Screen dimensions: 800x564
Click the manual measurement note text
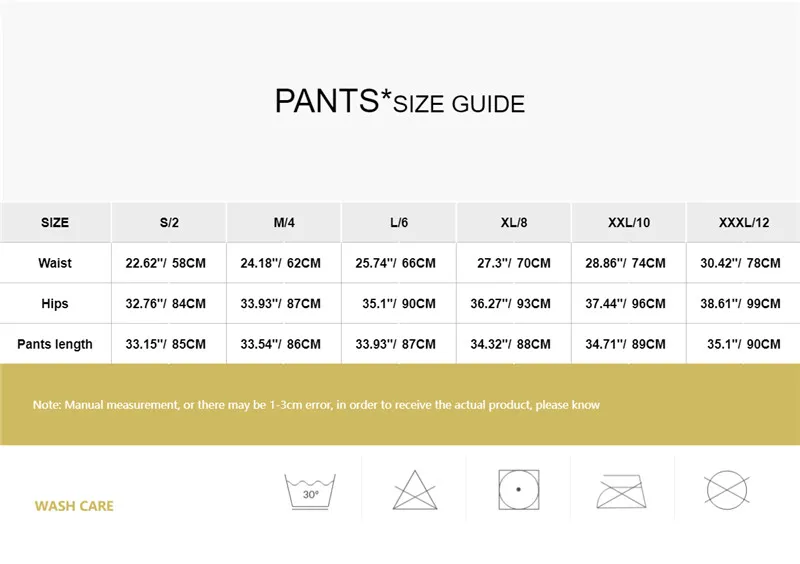pyautogui.click(x=316, y=405)
